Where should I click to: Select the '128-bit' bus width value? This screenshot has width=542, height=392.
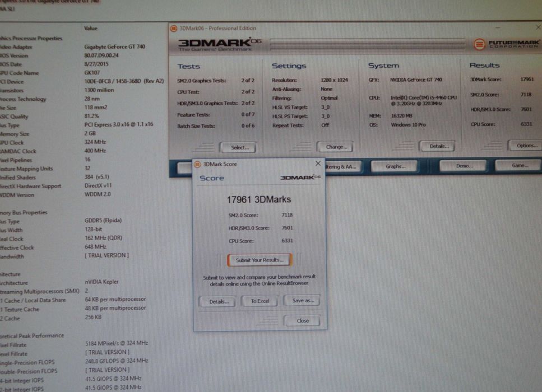[94, 229]
